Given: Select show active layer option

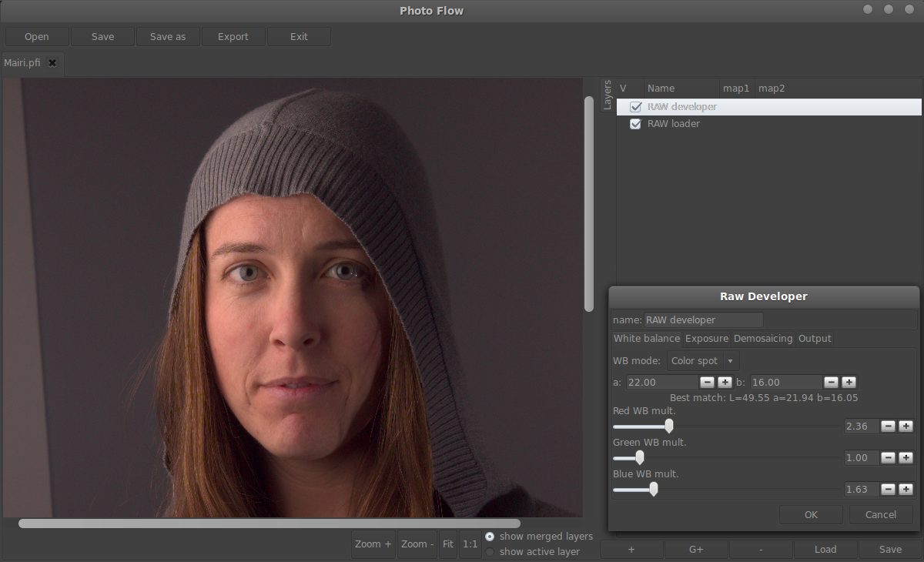Looking at the screenshot, I should pyautogui.click(x=490, y=551).
